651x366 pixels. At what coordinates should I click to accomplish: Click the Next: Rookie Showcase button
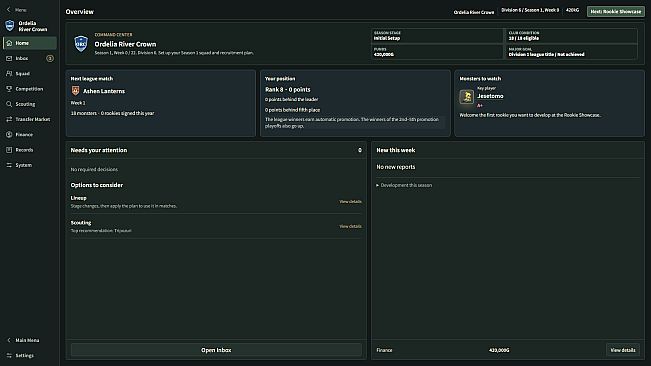(616, 12)
